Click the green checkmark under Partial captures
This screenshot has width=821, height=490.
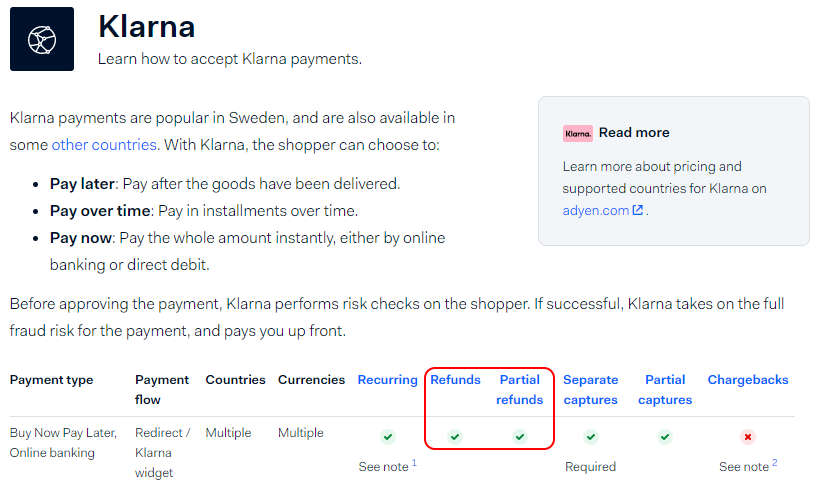click(x=665, y=436)
